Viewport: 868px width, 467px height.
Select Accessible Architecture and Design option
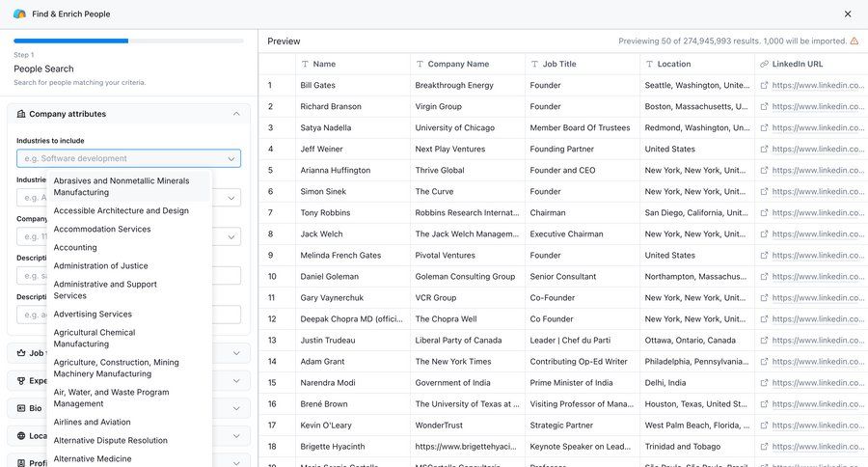coord(129,210)
